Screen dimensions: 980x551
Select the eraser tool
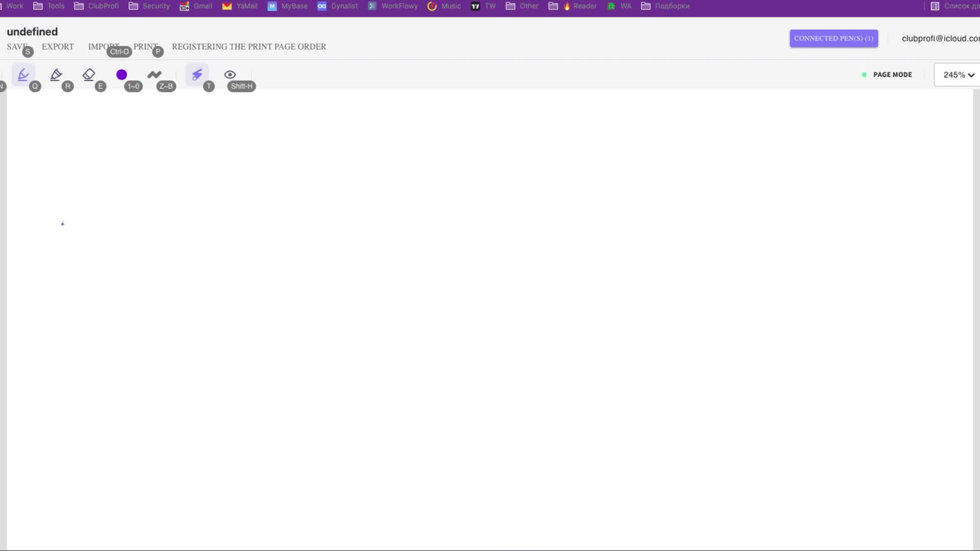[89, 74]
